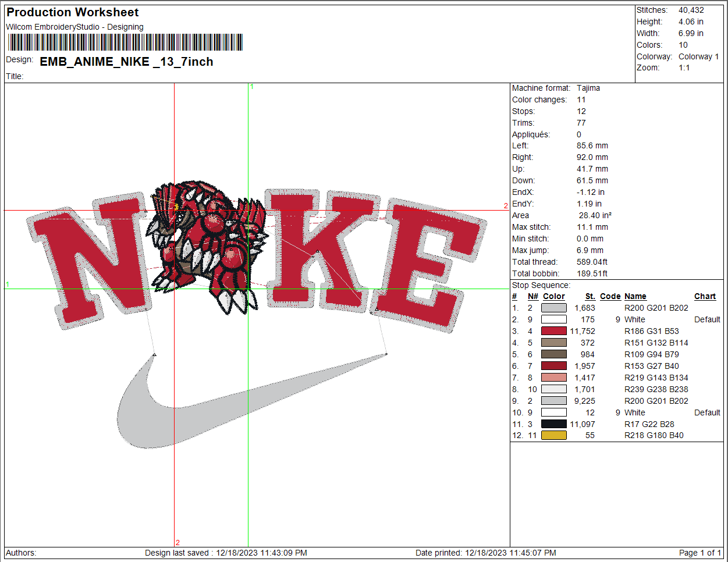Click the EndY value 1.19 in

(589, 204)
